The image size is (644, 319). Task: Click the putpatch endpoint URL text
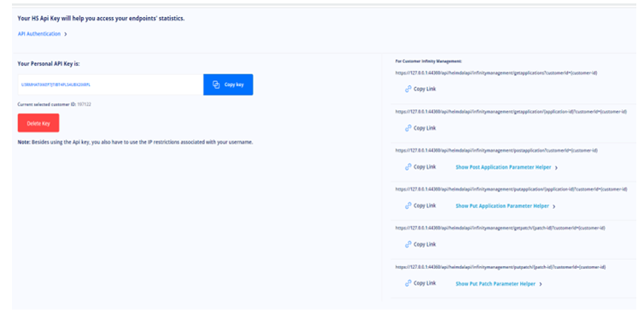tap(501, 267)
